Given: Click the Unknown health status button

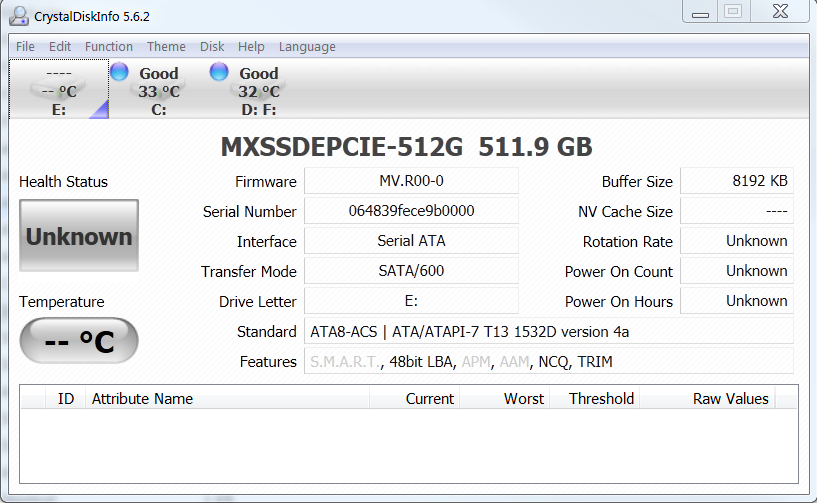Looking at the screenshot, I should point(79,236).
